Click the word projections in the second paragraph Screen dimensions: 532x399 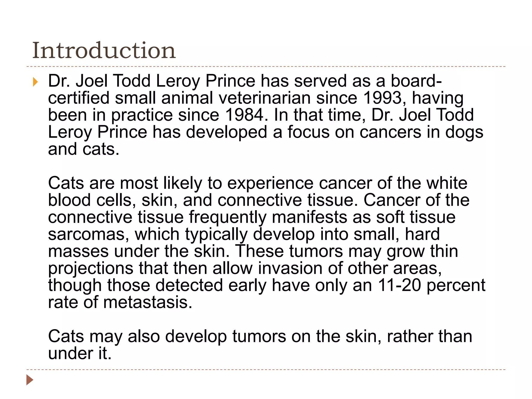point(91,269)
